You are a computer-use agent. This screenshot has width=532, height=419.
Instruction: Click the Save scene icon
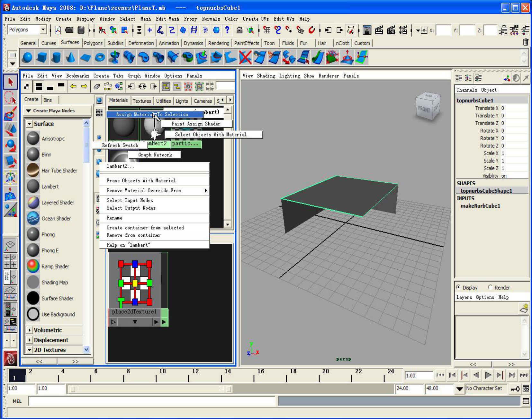tap(81, 30)
